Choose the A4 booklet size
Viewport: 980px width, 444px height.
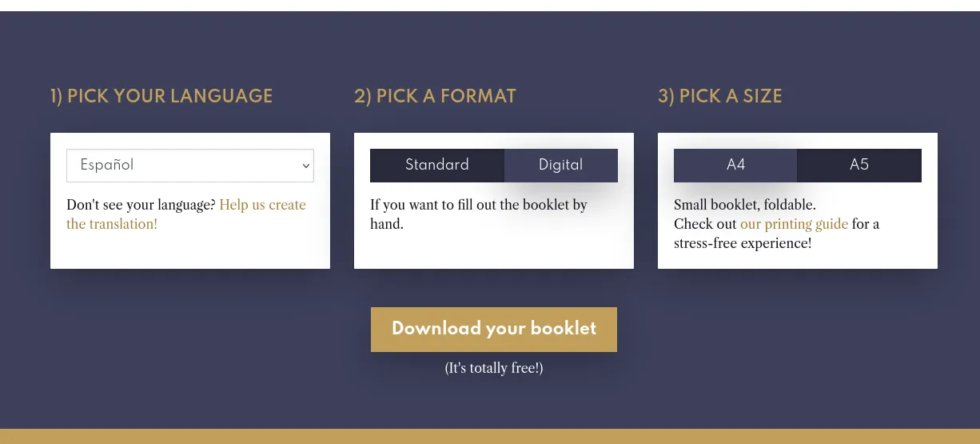[735, 166]
